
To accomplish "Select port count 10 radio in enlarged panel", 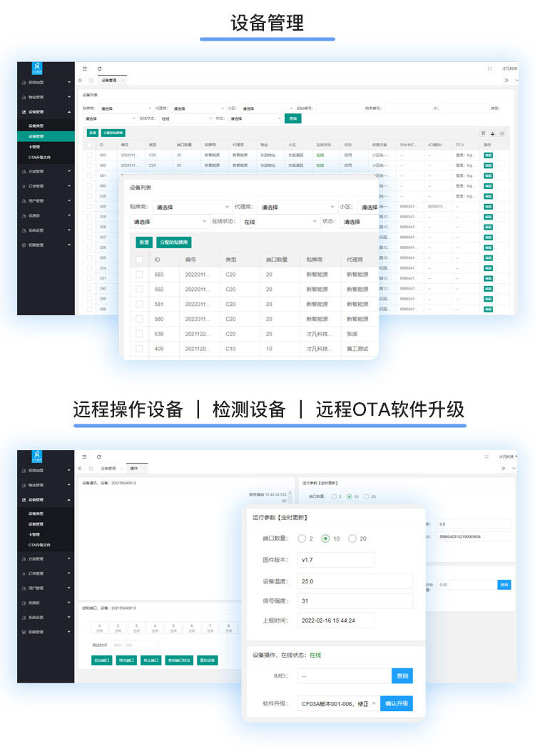I will [x=325, y=538].
